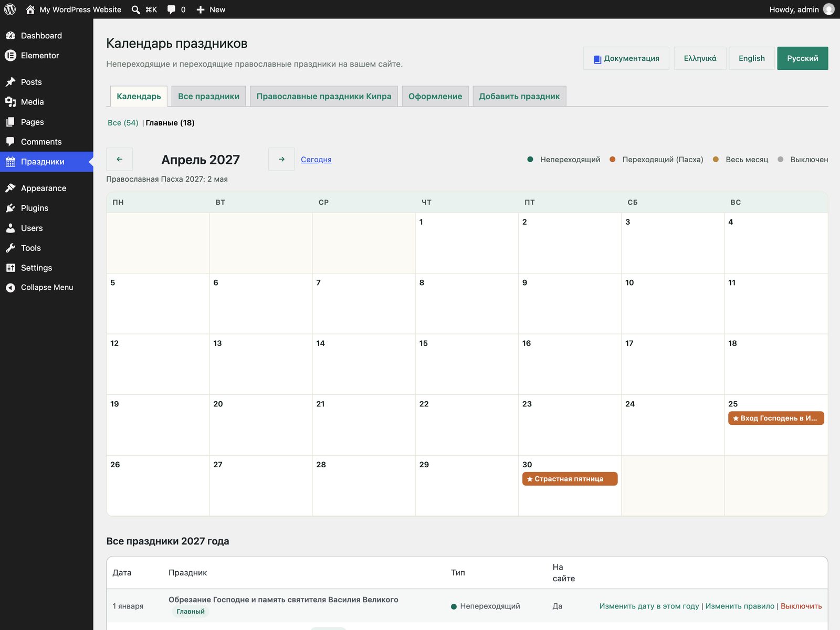The width and height of the screenshot is (840, 630).
Task: Open the Документация button
Action: pos(626,58)
